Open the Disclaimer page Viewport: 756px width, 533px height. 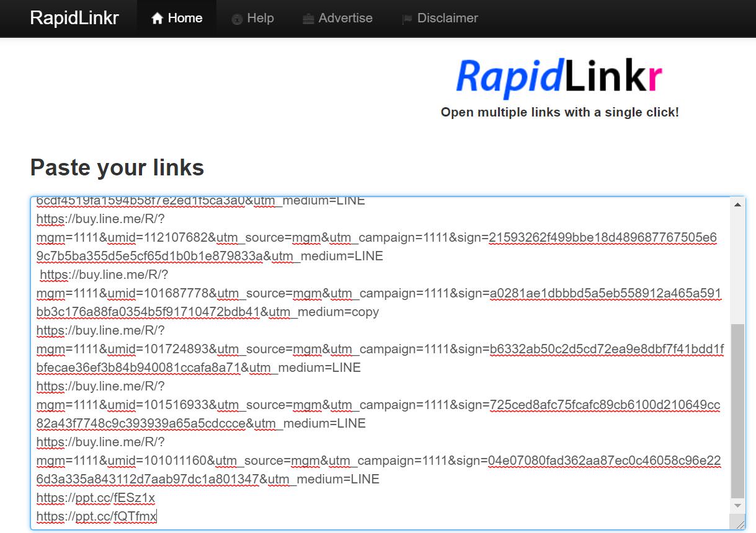pyautogui.click(x=440, y=19)
